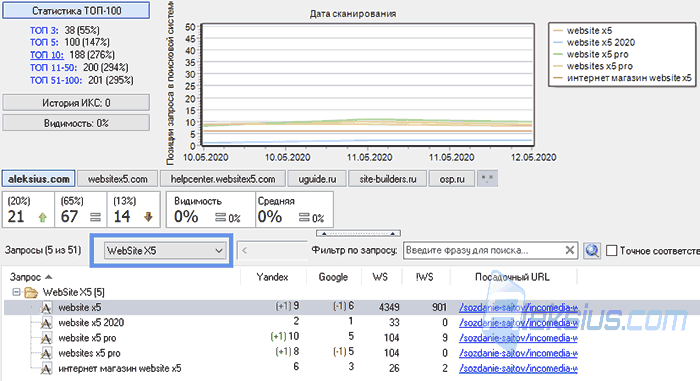Open the ТОП 5 link
The height and width of the screenshot is (381, 700).
point(44,42)
